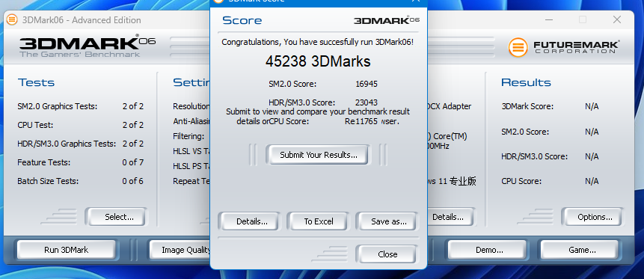Screen dimensions: 644x279
Task: Click 3DMark06 - Advanced Edition title text
Action: coord(82,19)
